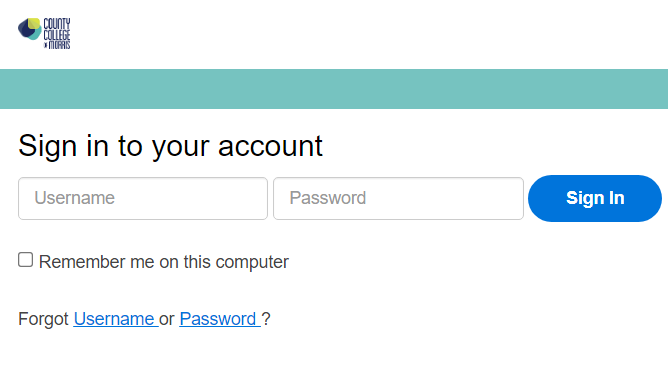This screenshot has width=670, height=365.
Task: Click the teal shape in the logo
Action: click(37, 34)
